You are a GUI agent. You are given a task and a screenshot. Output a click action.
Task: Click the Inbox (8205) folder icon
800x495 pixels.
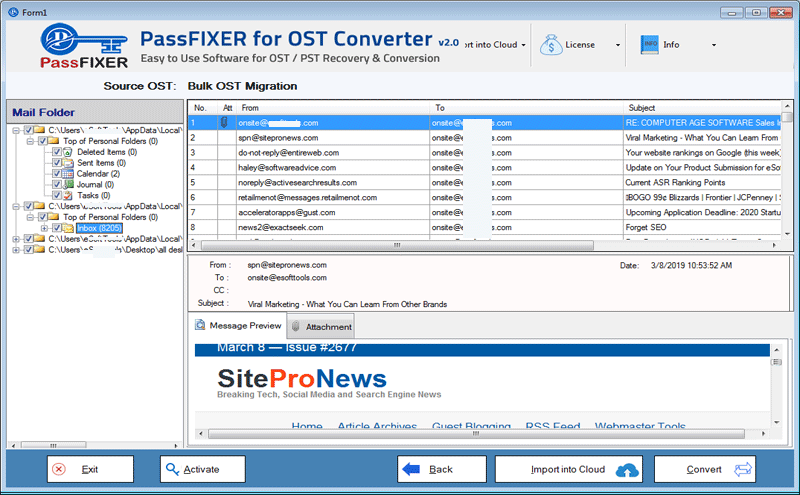pyautogui.click(x=68, y=228)
